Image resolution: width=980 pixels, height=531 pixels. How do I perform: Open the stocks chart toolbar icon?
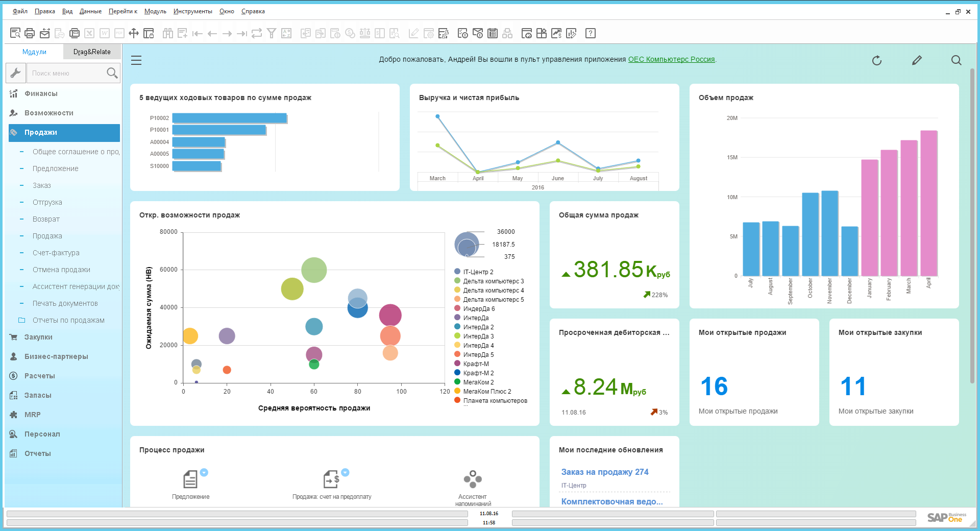coord(556,33)
